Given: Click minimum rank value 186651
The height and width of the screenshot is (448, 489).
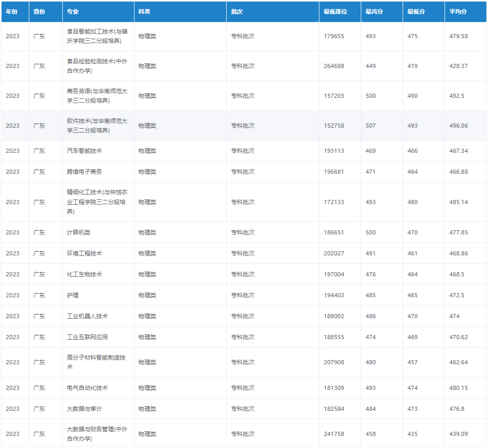Looking at the screenshot, I should (x=334, y=232).
